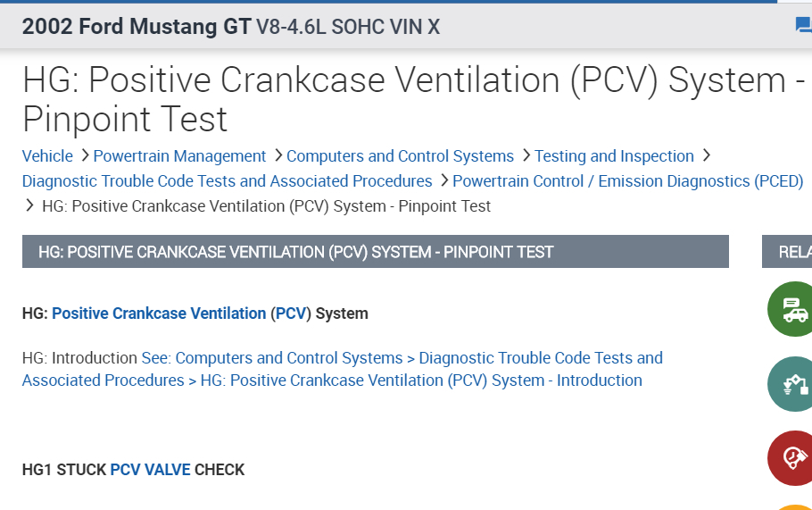Click the green vehicle icon

click(792, 309)
